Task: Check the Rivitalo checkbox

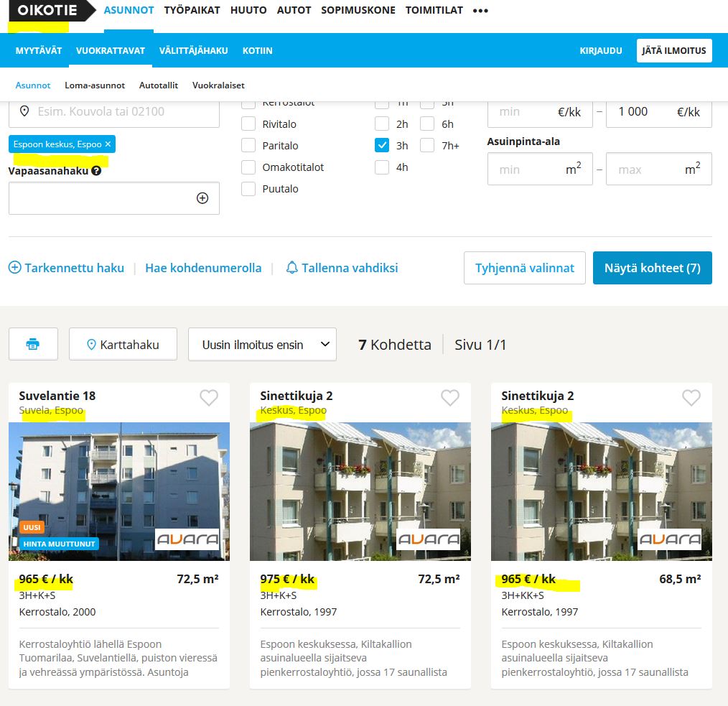Action: [x=248, y=124]
